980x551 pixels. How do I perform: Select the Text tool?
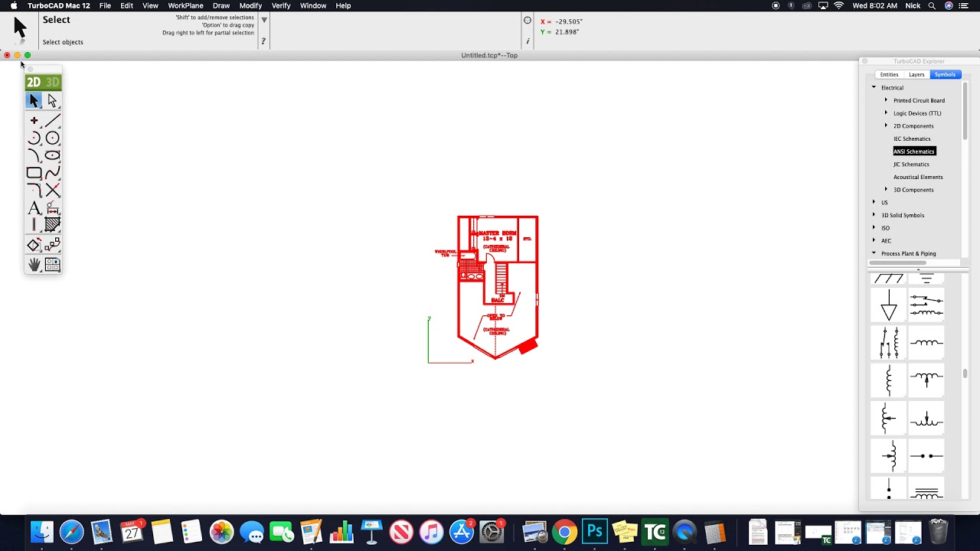click(34, 207)
